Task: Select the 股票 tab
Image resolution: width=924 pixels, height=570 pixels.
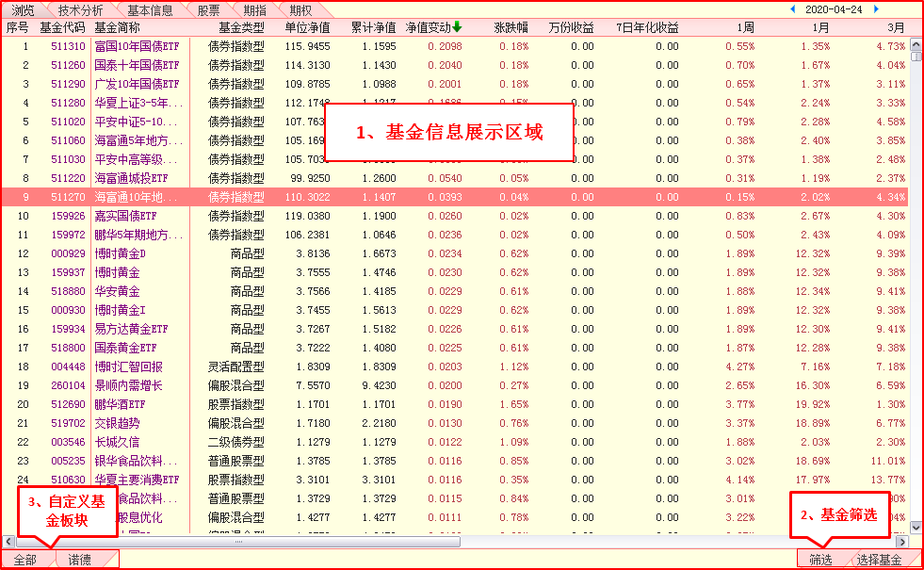Action: (x=208, y=9)
